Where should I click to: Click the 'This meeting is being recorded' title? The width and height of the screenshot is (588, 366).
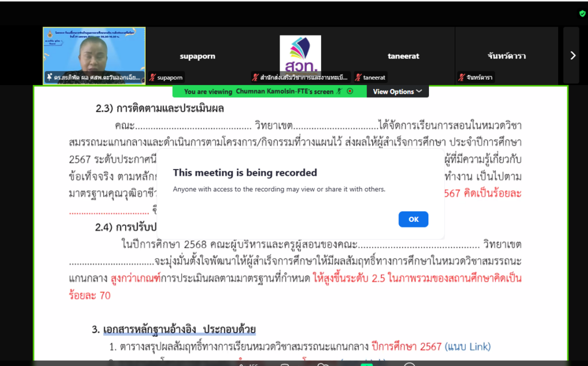[x=245, y=172]
